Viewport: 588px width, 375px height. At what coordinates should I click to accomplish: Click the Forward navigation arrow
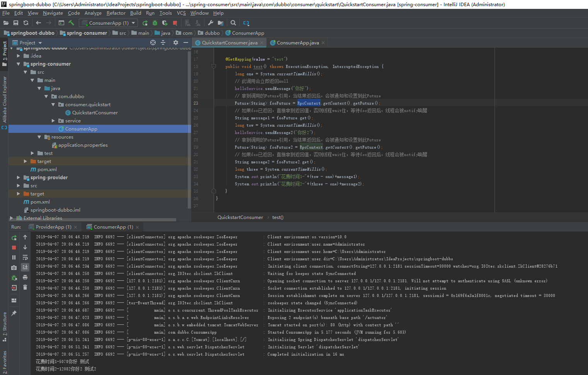49,23
